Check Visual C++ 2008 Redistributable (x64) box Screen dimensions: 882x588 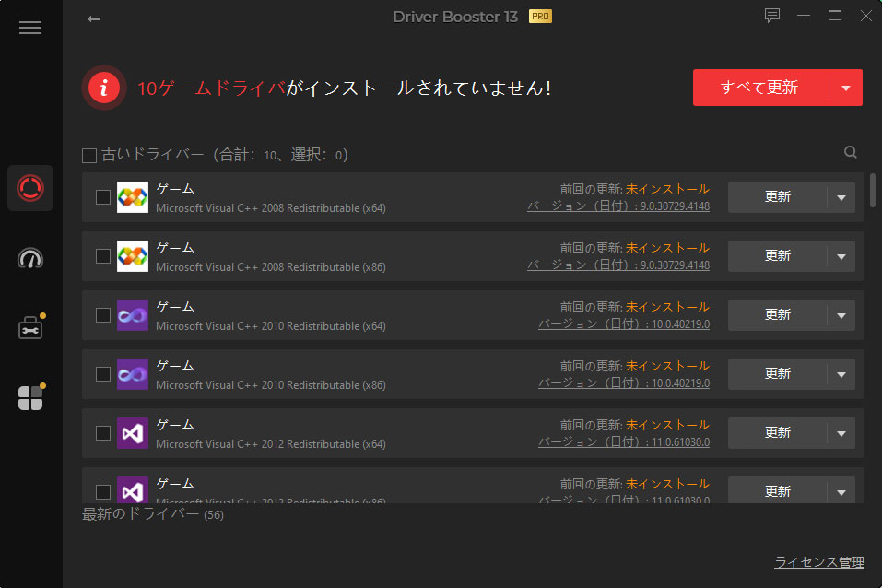click(103, 197)
